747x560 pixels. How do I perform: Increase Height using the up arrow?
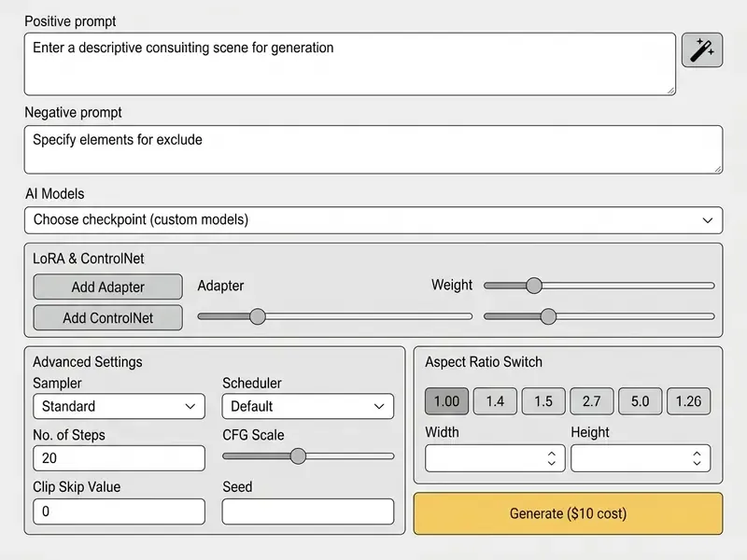(697, 454)
